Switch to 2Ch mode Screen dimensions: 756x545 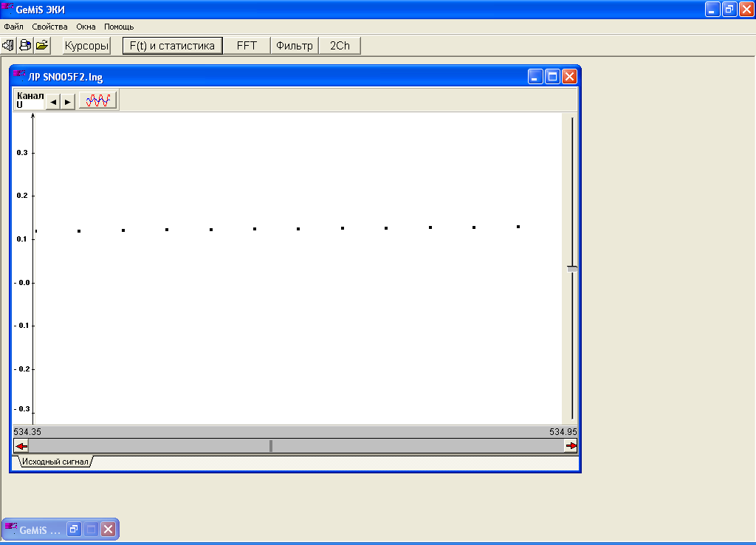click(340, 46)
